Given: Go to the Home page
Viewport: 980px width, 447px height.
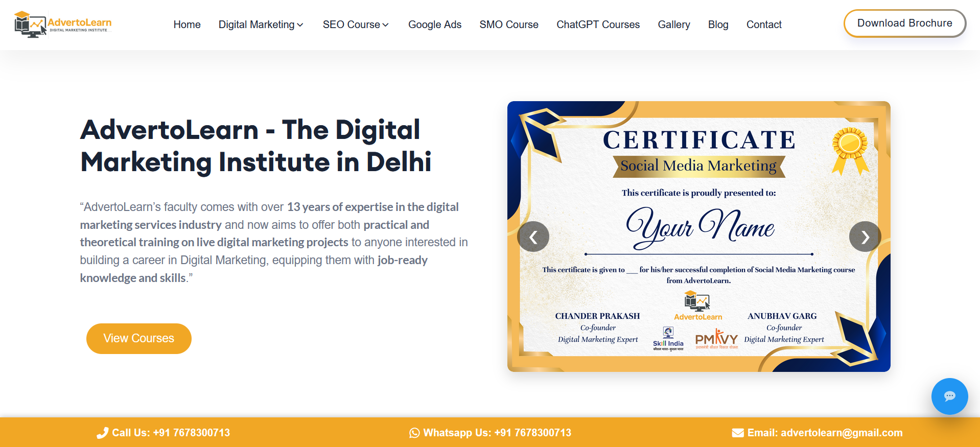Looking at the screenshot, I should (x=187, y=25).
